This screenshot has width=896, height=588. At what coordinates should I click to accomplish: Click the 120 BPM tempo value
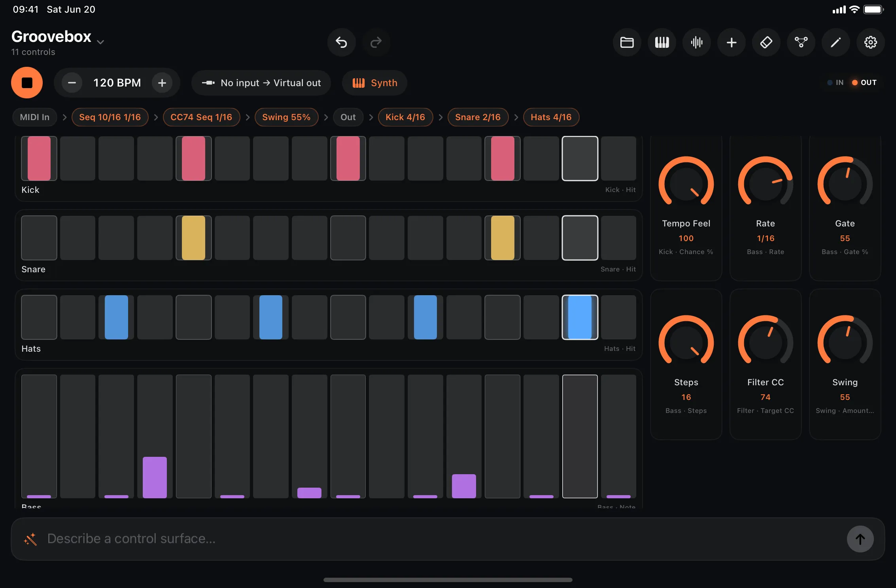(117, 83)
